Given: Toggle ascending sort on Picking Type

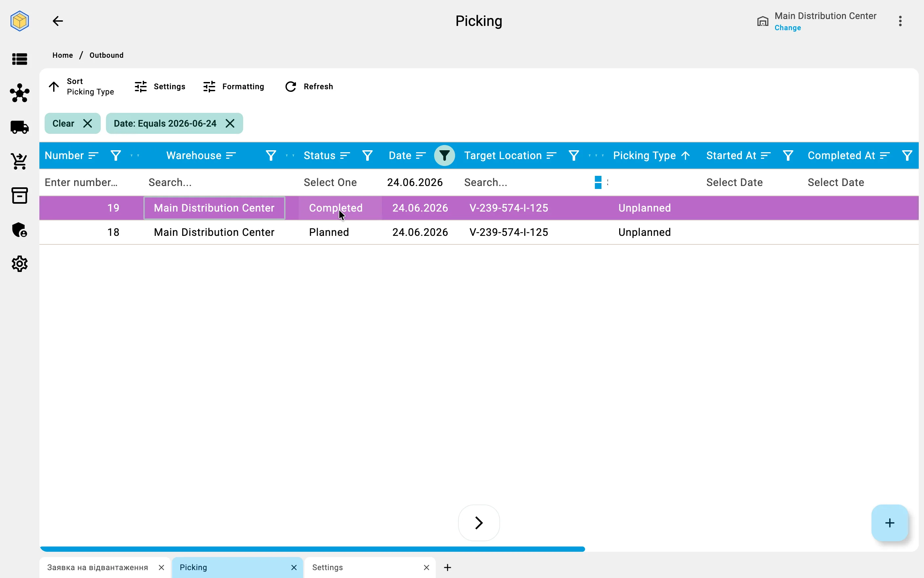Looking at the screenshot, I should pos(685,155).
